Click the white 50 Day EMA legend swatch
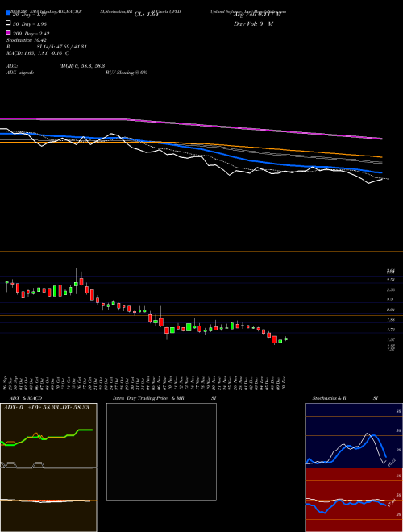The width and height of the screenshot is (403, 532). pyautogui.click(x=8, y=23)
